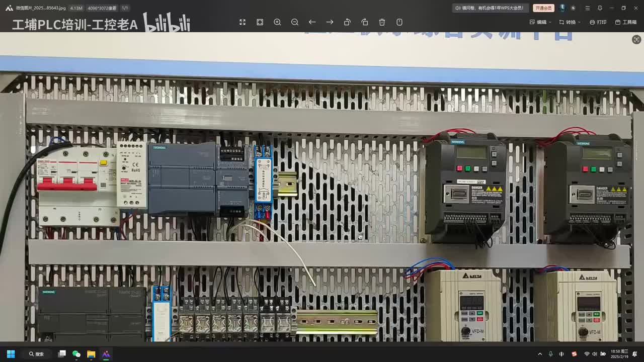Open the 工具箱 (Toolbox) button
644x362 pixels.
625,22
